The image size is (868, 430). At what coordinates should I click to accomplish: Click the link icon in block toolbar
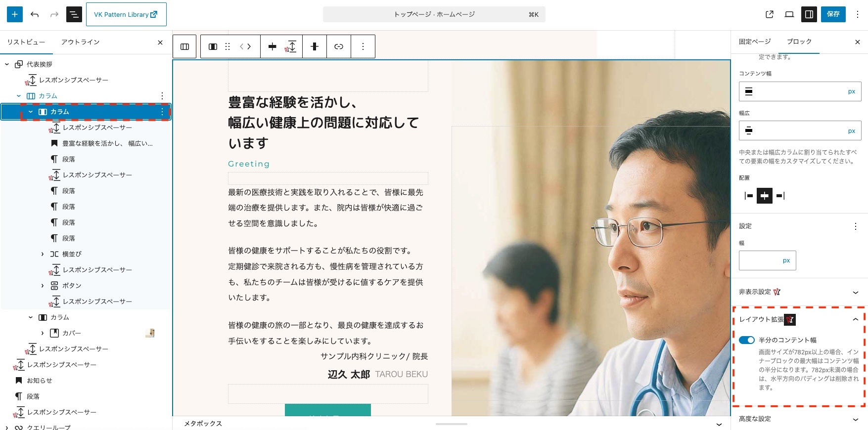(339, 46)
